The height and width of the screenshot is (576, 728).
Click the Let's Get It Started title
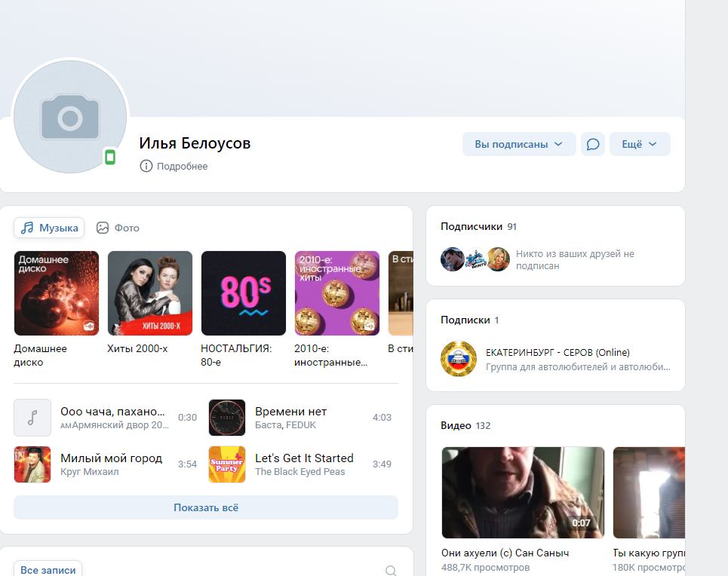[x=304, y=458]
